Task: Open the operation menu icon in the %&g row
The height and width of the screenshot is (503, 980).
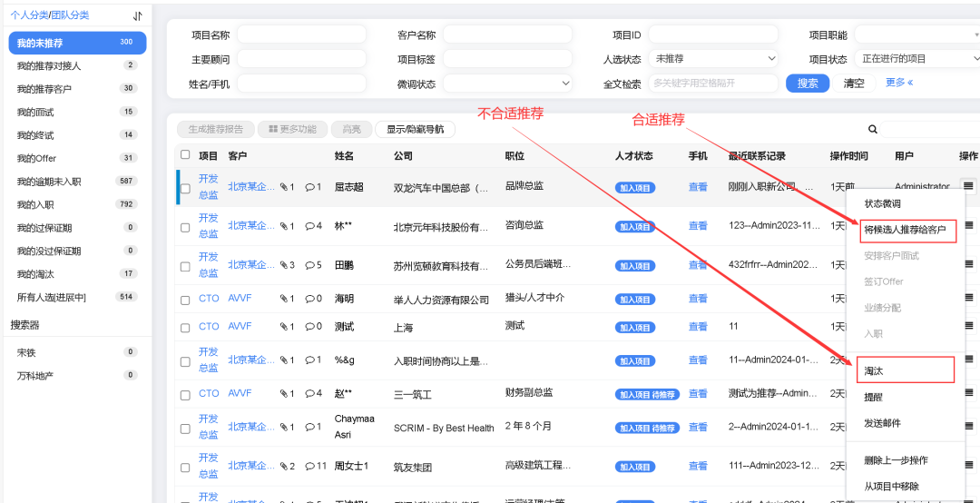Action: tap(970, 360)
